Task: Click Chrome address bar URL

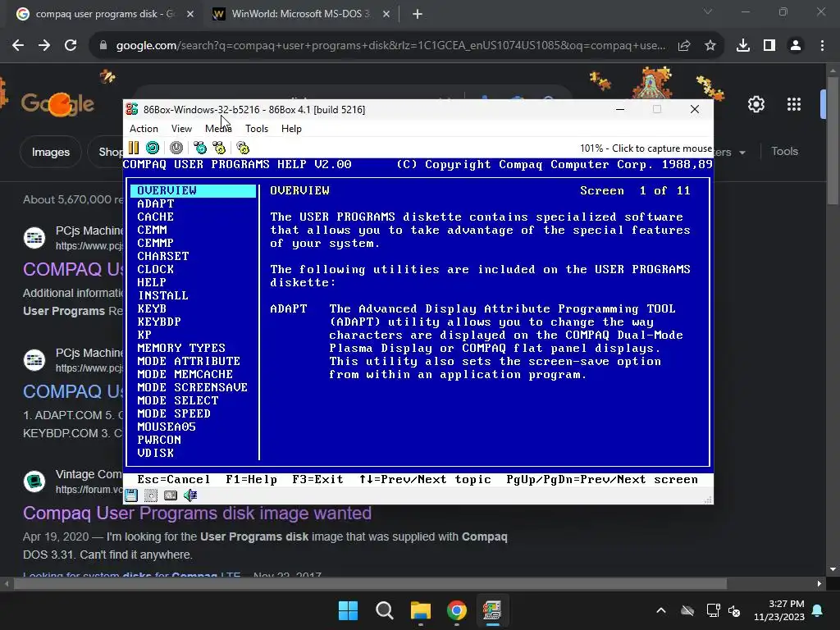Action: tap(391, 46)
